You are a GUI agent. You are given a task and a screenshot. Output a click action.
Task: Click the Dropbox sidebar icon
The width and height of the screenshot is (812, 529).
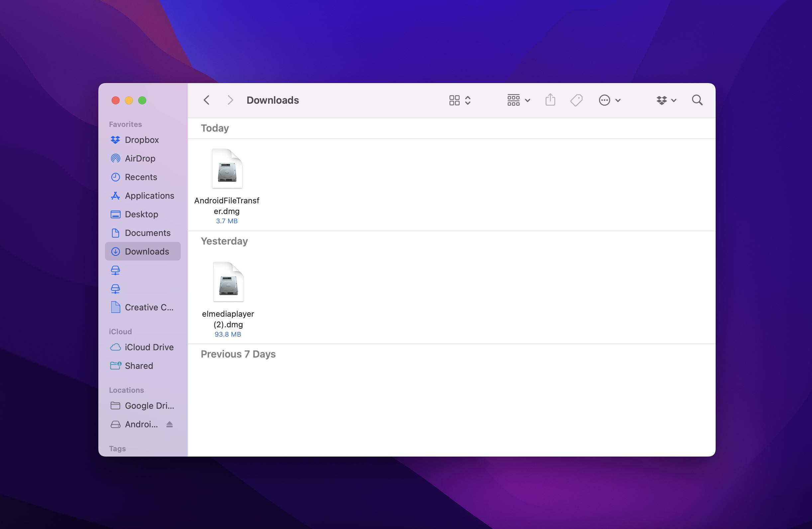point(115,140)
